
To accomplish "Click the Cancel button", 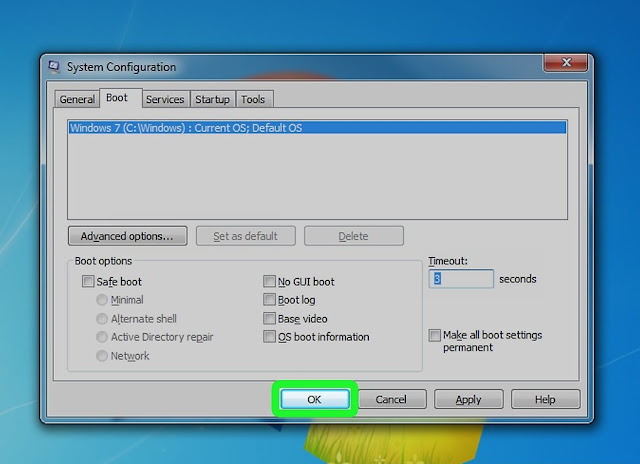I will click(391, 399).
